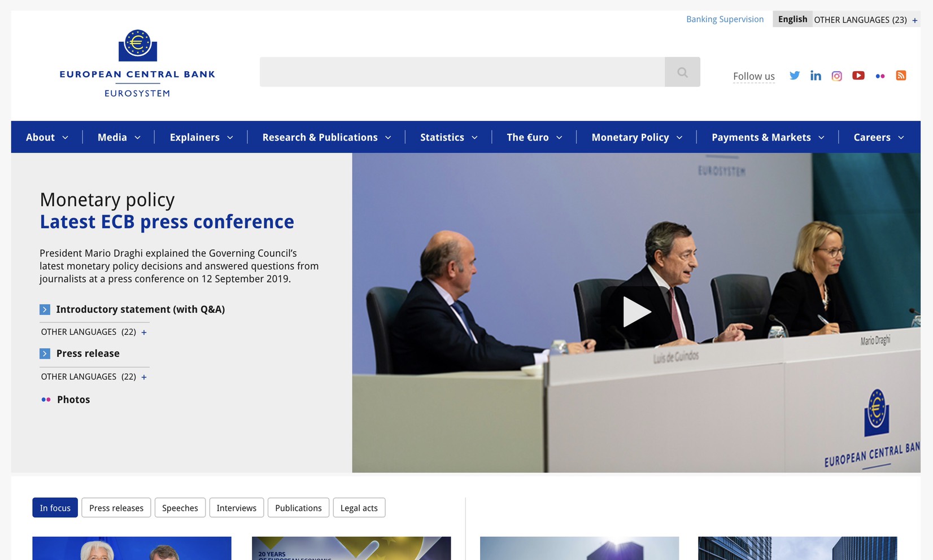Click the Flickr dots icon beside Photos
The height and width of the screenshot is (560, 933).
click(46, 400)
